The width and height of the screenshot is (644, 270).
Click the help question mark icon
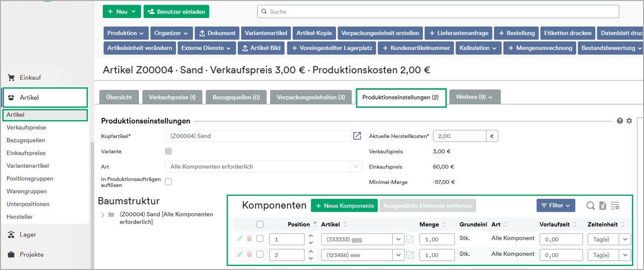[620, 121]
